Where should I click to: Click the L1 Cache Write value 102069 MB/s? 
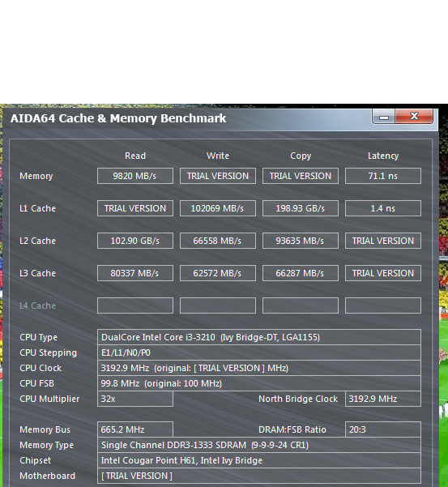click(218, 208)
